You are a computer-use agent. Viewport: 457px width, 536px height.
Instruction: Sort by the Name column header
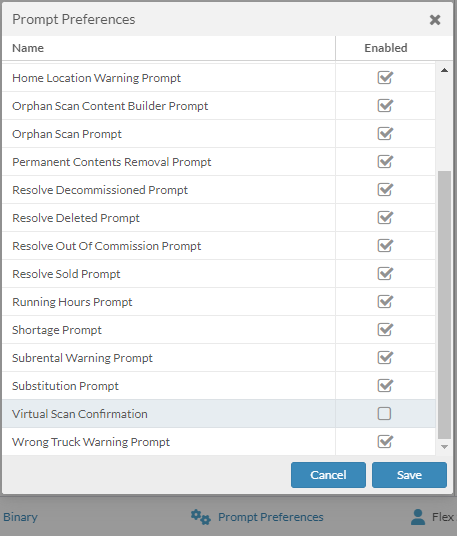(x=28, y=48)
